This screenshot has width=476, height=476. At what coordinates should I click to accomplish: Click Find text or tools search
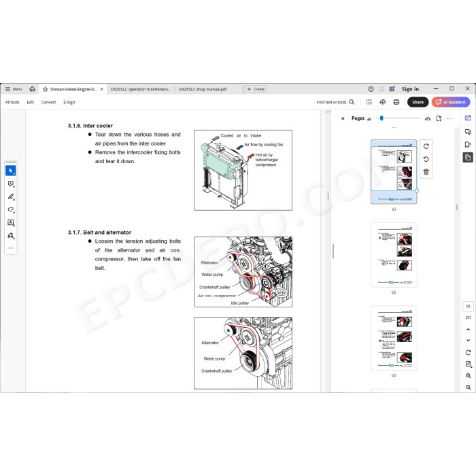click(335, 102)
